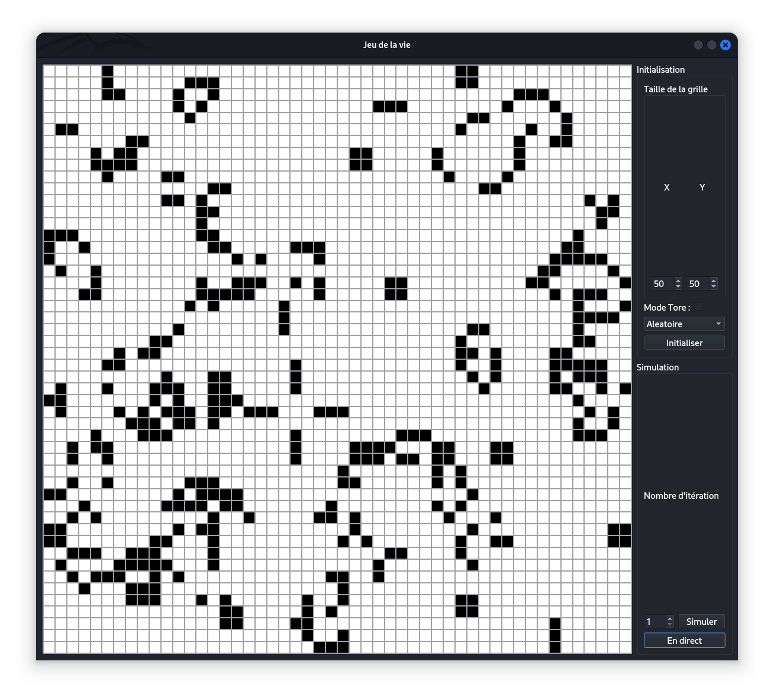Enable the Mode Tore checkbox
Screen dimensions: 774x700
coord(698,307)
